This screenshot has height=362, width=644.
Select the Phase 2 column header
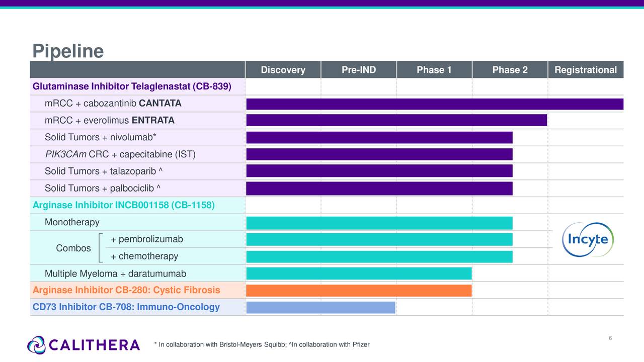pos(510,70)
